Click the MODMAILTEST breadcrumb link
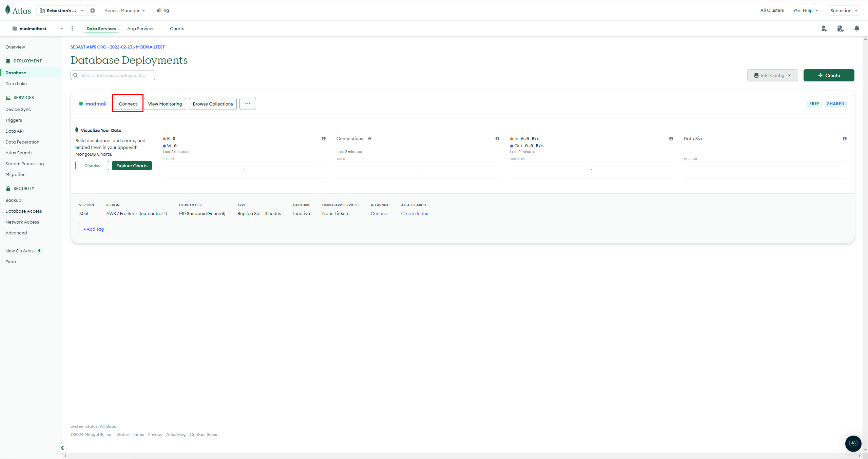868x459 pixels. [150, 47]
